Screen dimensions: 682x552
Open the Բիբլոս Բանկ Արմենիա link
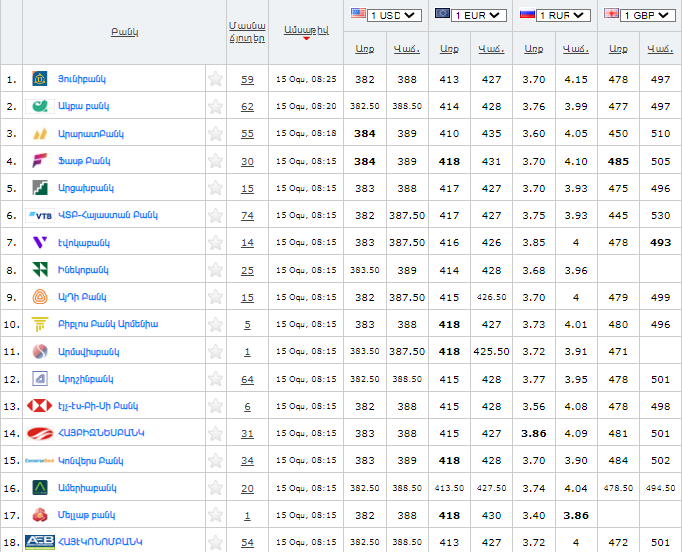coord(108,325)
